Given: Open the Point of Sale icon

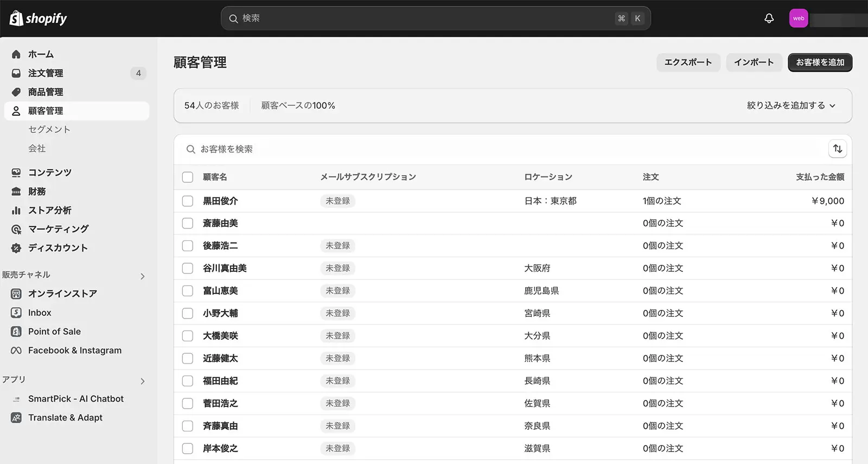Looking at the screenshot, I should pyautogui.click(x=16, y=332).
